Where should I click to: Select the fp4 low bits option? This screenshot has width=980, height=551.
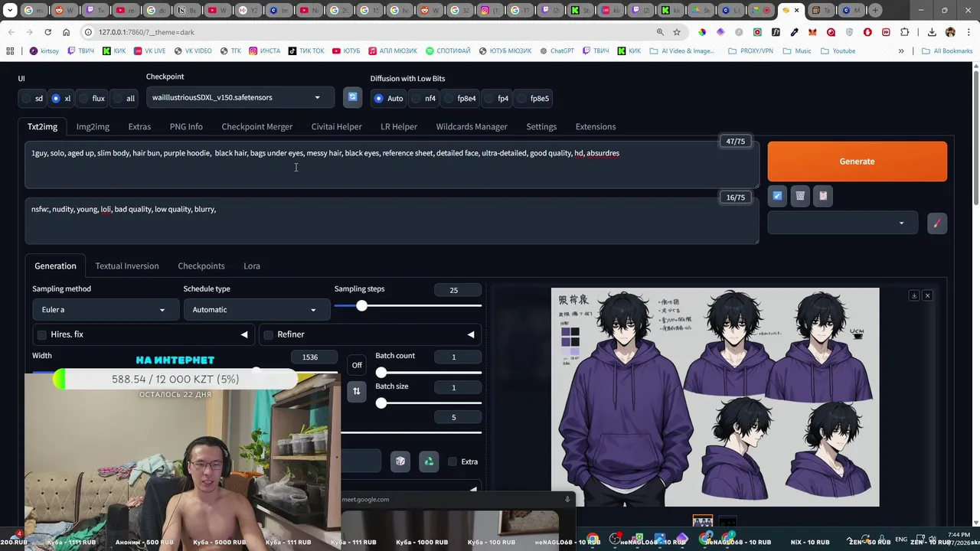(x=488, y=98)
